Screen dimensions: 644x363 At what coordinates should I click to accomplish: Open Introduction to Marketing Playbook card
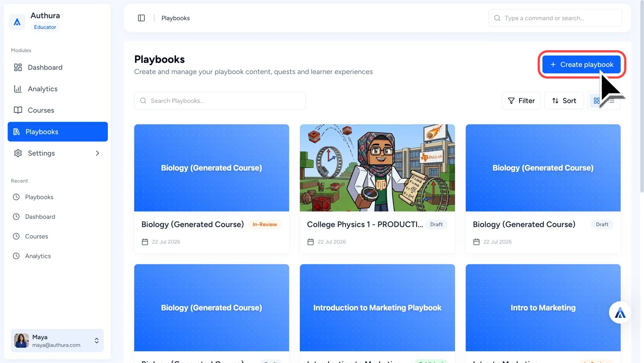point(378,308)
